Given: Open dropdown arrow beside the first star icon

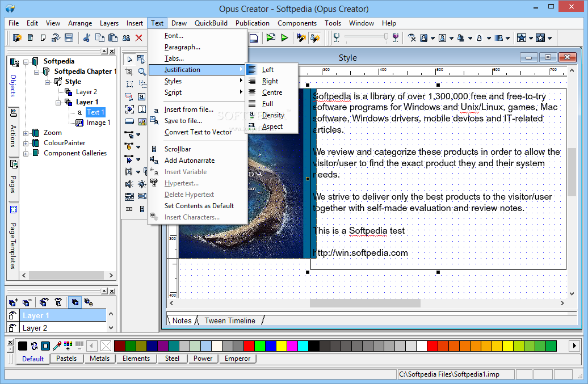Looking at the screenshot, I should coord(531,38).
